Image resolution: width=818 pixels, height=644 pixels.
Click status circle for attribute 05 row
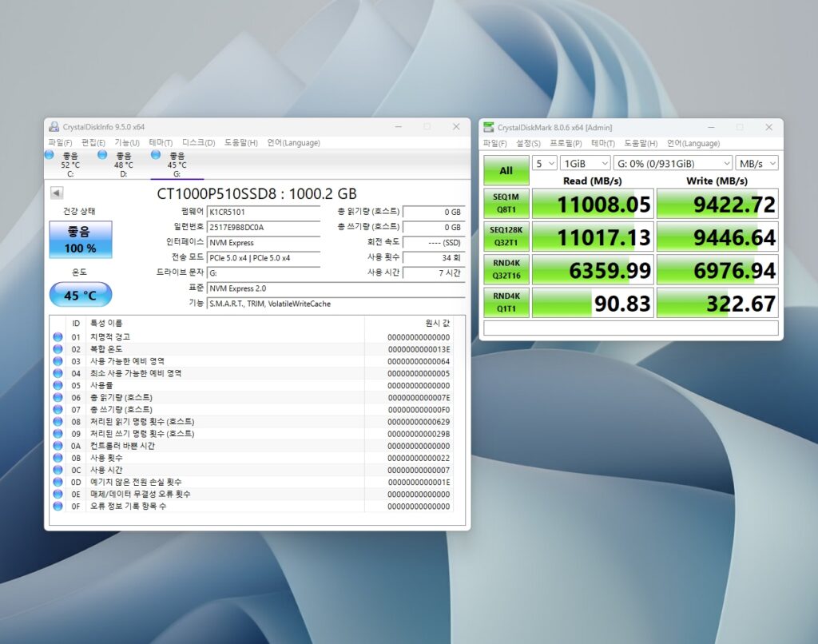coord(58,385)
